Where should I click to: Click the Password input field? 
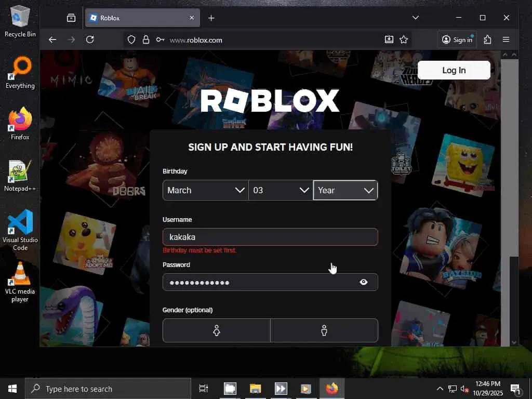coord(270,282)
